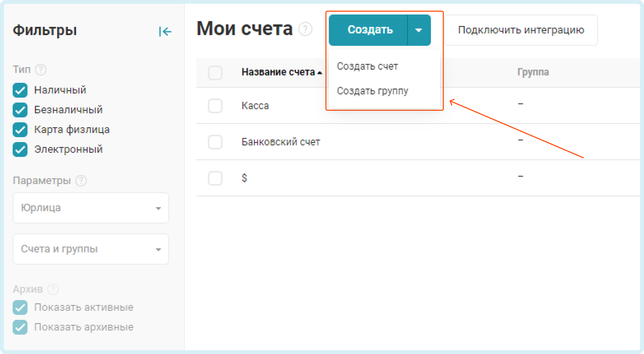Click help icon next to Параметры
Viewport: 644px width, 354px height.
(x=81, y=181)
